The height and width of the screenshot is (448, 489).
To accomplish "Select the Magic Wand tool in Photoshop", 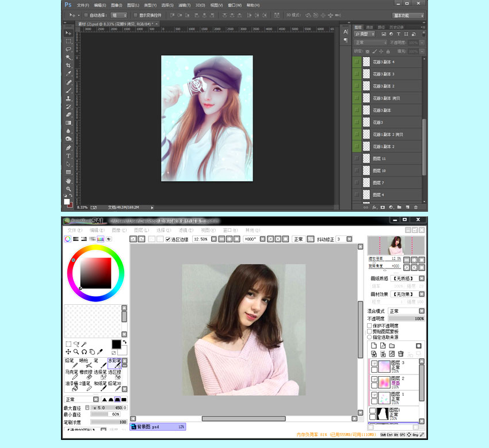I will click(x=68, y=58).
